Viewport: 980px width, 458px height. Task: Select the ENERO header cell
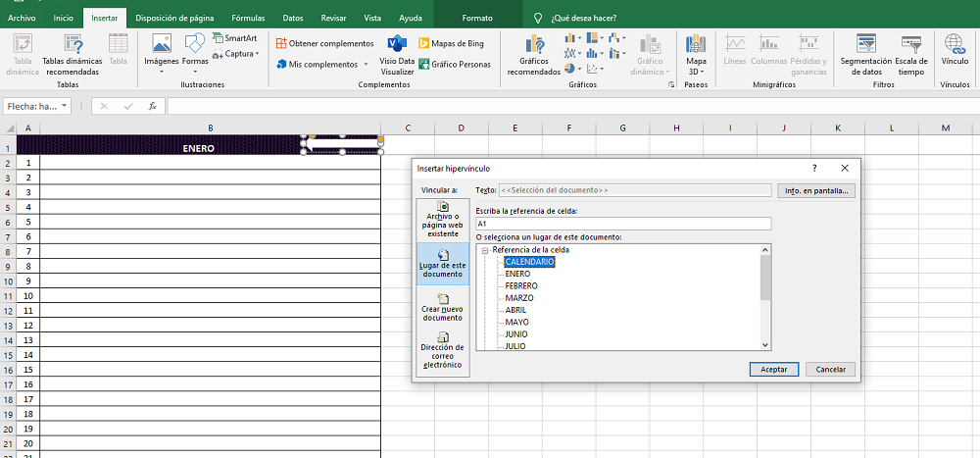[x=198, y=149]
